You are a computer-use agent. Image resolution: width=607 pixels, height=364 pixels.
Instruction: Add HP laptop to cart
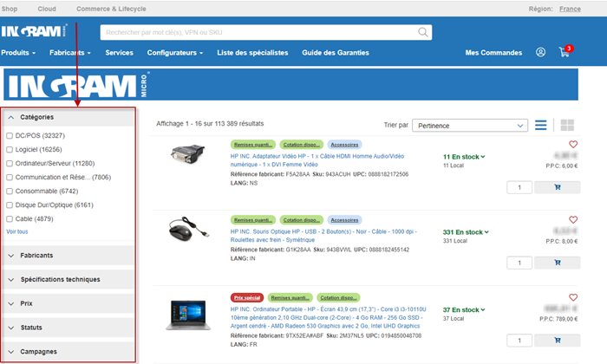coord(557,341)
